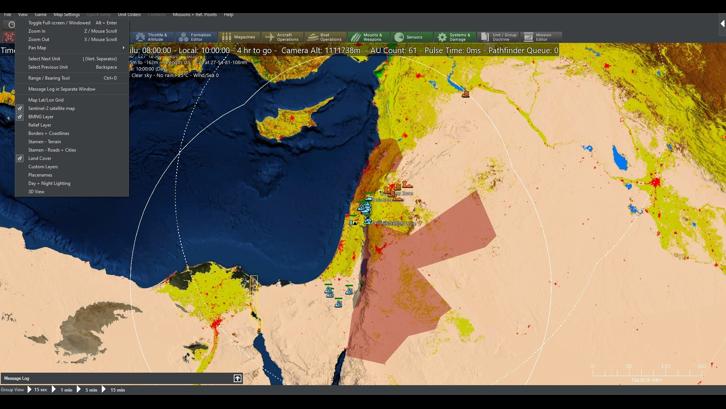Image resolution: width=726 pixels, height=409 pixels.
Task: Open the Game menu
Action: click(40, 15)
